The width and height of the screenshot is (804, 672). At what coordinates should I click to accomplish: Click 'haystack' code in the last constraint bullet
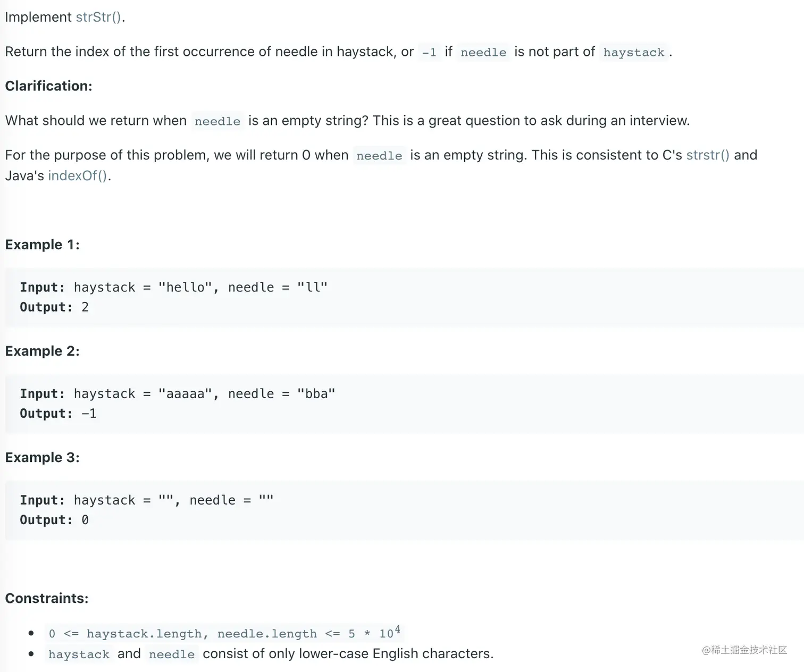(x=79, y=654)
